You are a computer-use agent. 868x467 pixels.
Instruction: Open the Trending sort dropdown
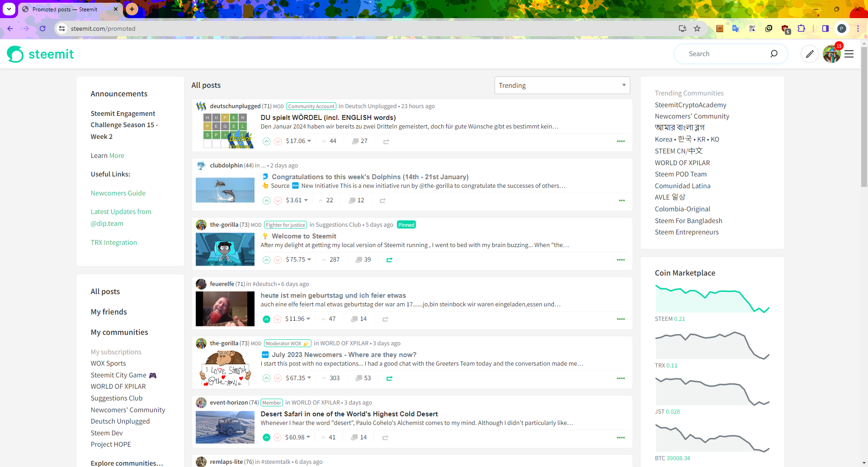[562, 86]
